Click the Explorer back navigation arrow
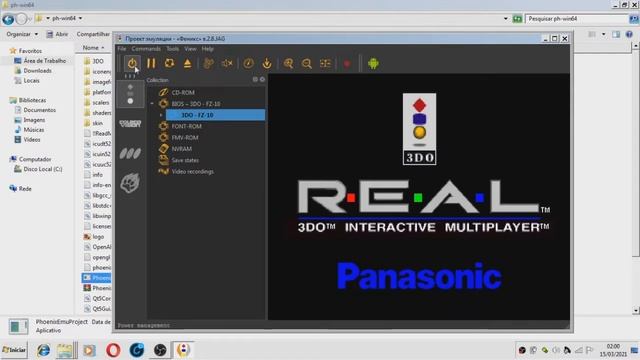Screen dimensions: 640x360 point(8,19)
